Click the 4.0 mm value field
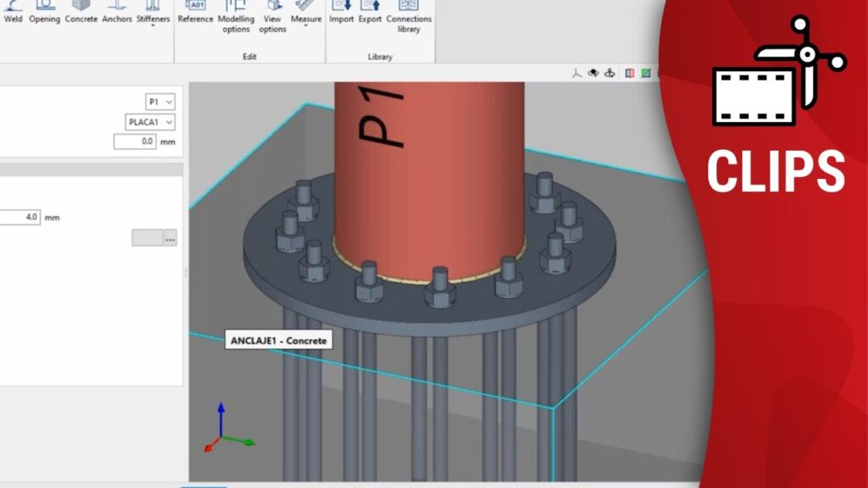This screenshot has width=868, height=488. (x=20, y=217)
